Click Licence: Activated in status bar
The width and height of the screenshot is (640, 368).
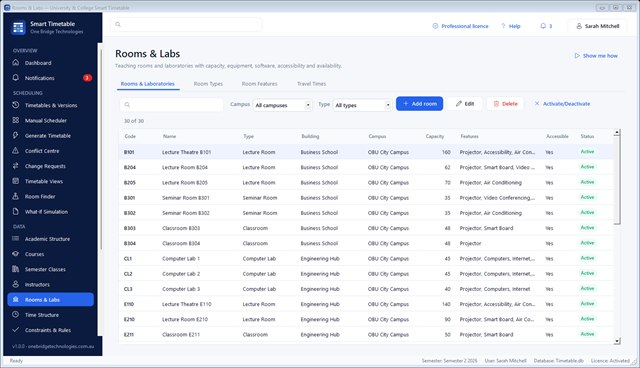pyautogui.click(x=610, y=361)
